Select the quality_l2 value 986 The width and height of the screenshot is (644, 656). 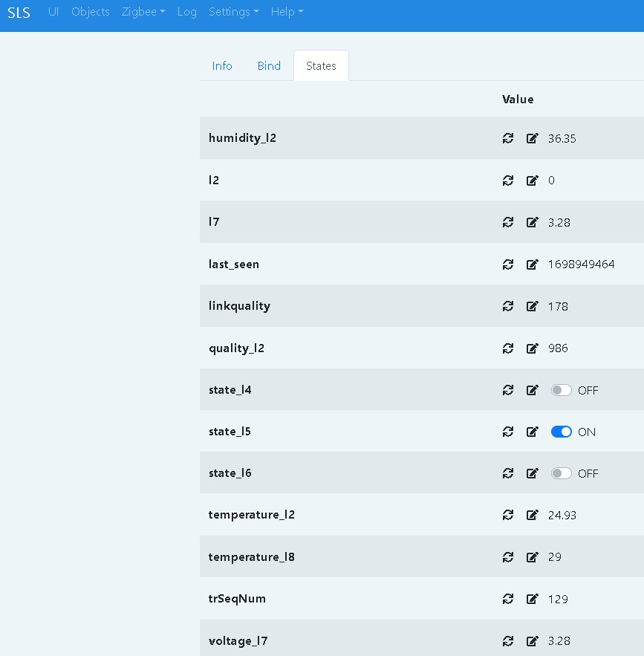click(x=558, y=348)
